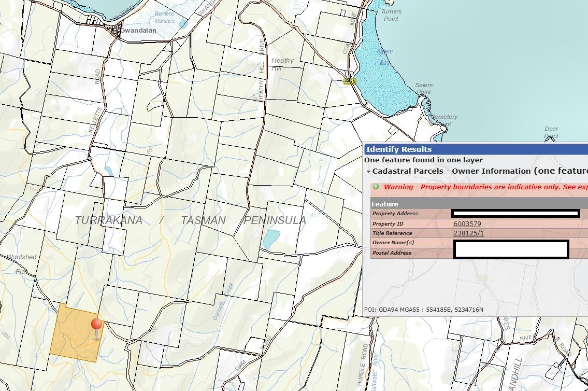
Task: Click the Gwandalan town label
Action: point(138,31)
